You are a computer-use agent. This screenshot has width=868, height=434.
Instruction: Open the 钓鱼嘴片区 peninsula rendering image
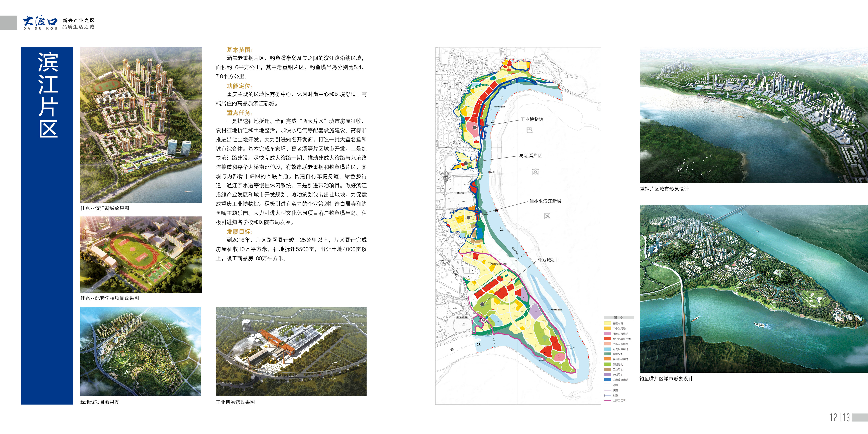click(x=753, y=288)
